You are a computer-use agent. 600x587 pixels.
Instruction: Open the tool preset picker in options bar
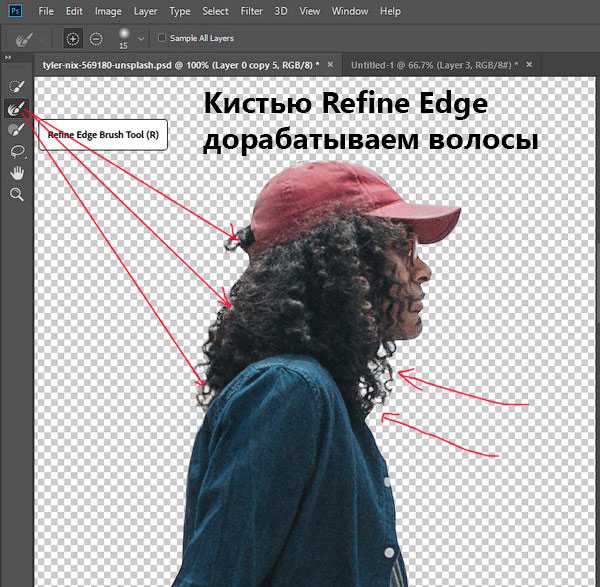tap(22, 40)
